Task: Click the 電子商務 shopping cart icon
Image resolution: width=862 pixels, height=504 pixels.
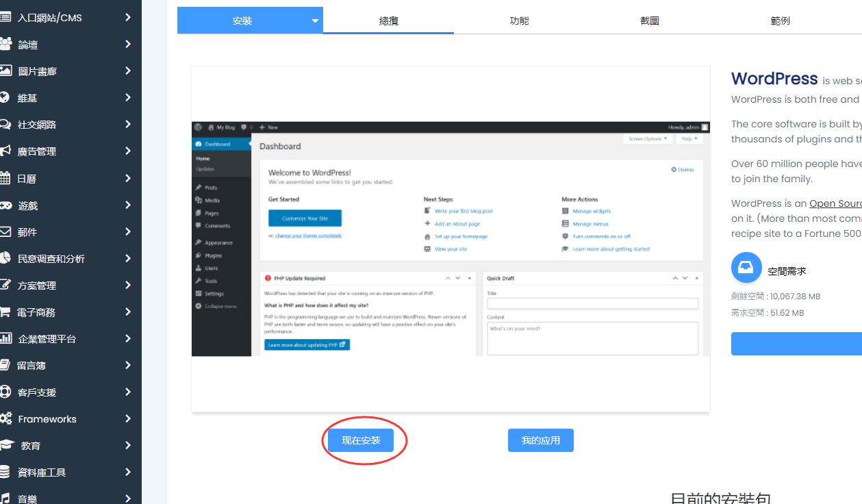Action: tap(5, 312)
